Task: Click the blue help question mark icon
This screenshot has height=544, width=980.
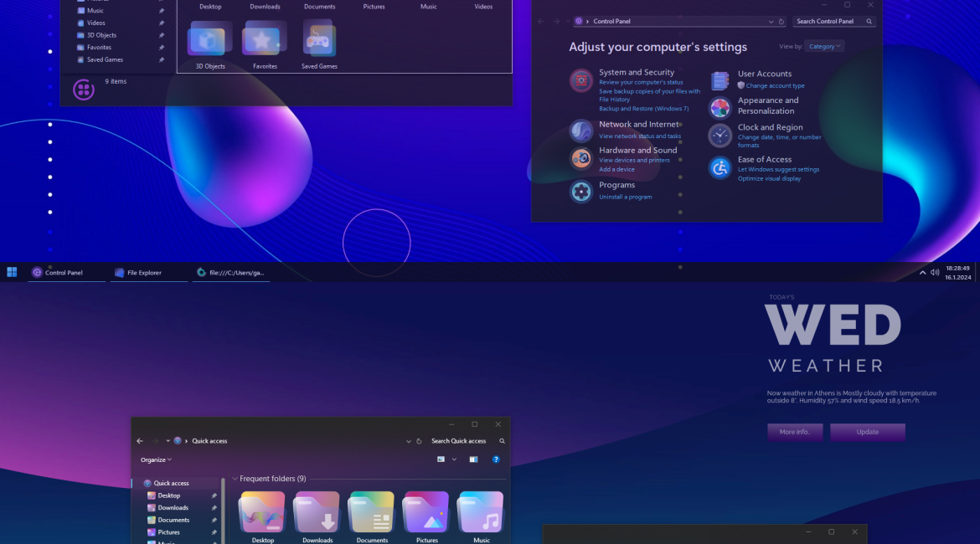Action: click(496, 459)
